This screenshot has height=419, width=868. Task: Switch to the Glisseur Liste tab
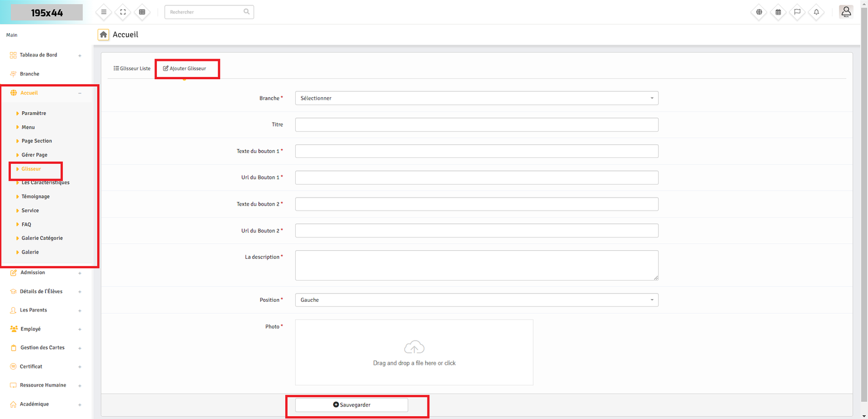coord(132,68)
